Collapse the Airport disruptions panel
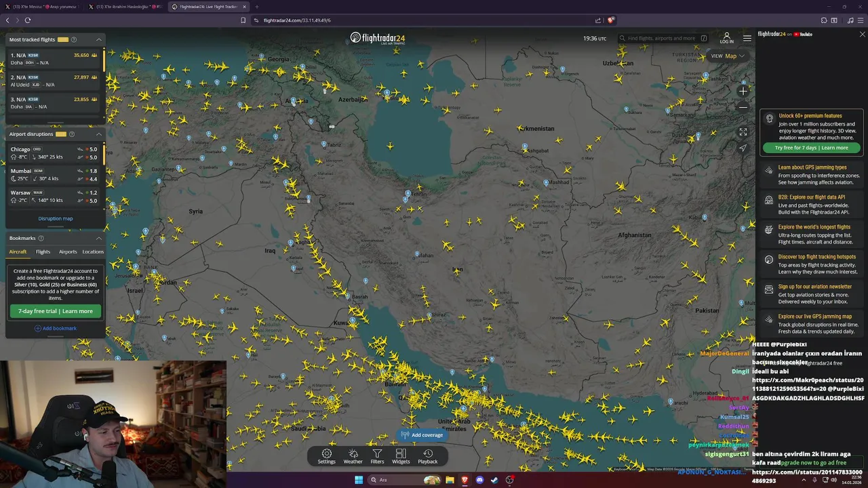Image resolution: width=868 pixels, height=488 pixels. tap(98, 134)
